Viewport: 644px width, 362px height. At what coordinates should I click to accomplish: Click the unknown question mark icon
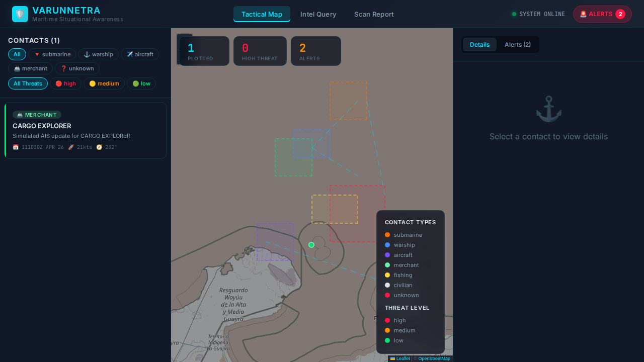64,68
